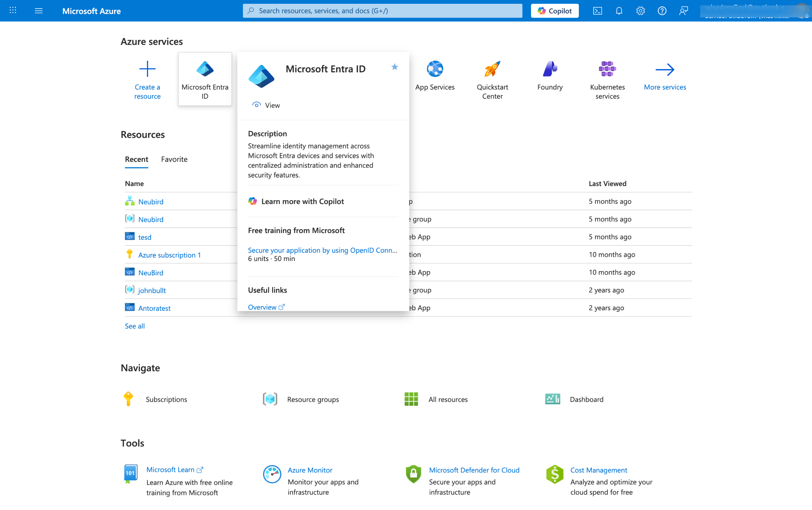
Task: Click the Copilot button
Action: (x=555, y=11)
